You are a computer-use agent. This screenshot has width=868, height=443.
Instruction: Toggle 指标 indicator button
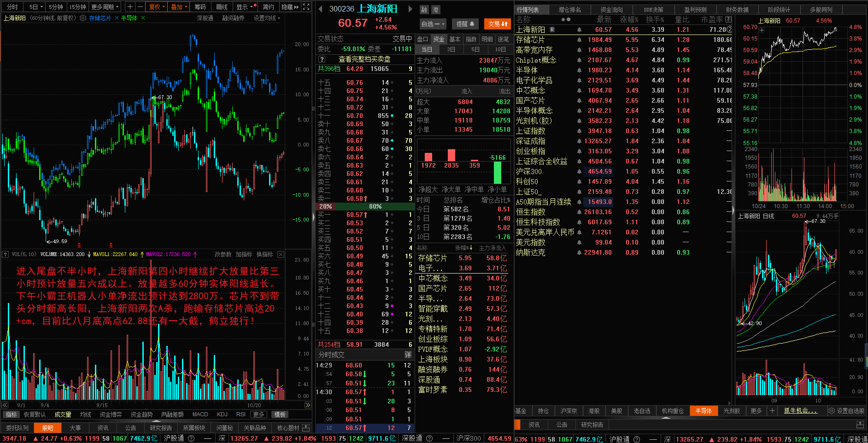point(12,414)
